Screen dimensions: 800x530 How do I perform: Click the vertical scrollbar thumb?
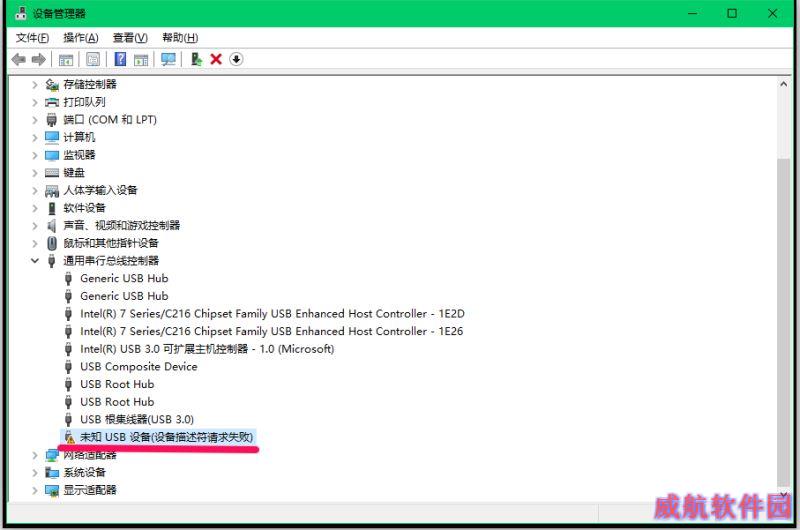tap(783, 321)
